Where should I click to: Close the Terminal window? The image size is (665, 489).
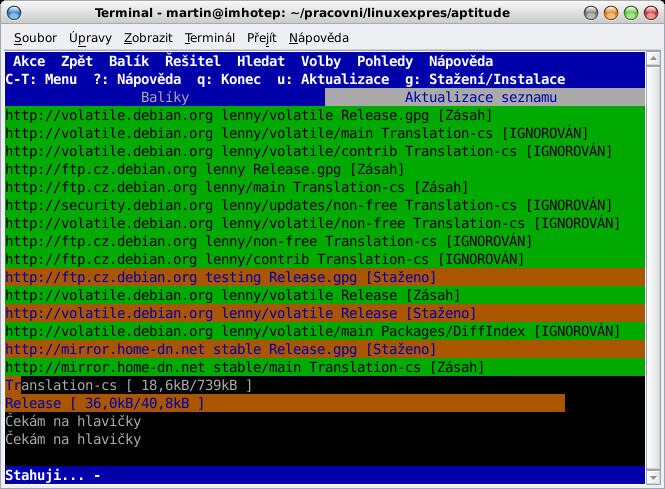[645, 12]
